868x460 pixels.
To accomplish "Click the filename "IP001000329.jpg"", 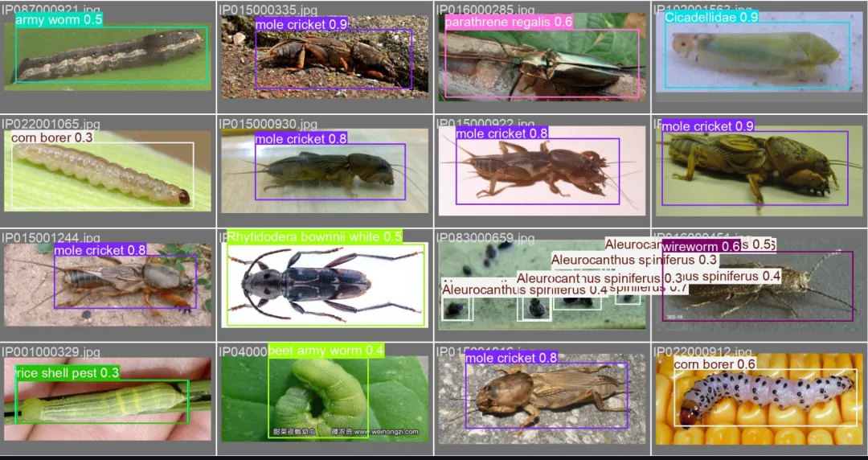I will pos(51,352).
